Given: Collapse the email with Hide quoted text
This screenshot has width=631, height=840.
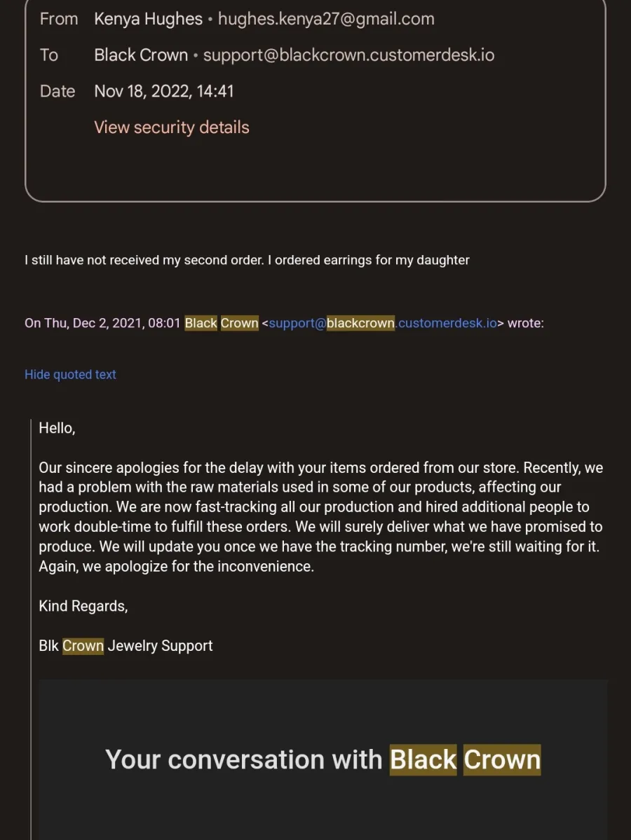Looking at the screenshot, I should 70,375.
